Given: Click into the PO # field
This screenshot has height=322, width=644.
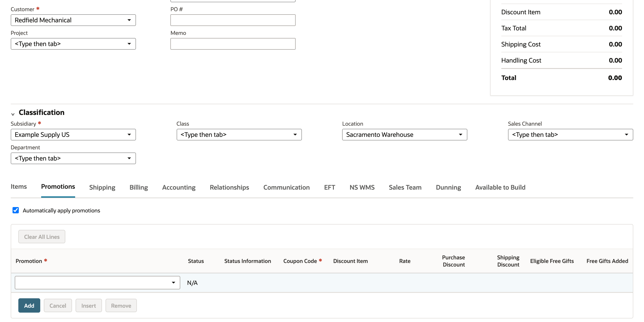Looking at the screenshot, I should click(233, 20).
